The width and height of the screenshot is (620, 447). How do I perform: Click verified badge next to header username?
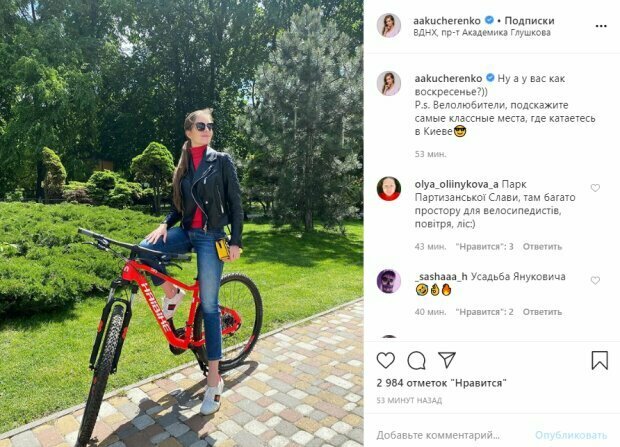(x=489, y=20)
